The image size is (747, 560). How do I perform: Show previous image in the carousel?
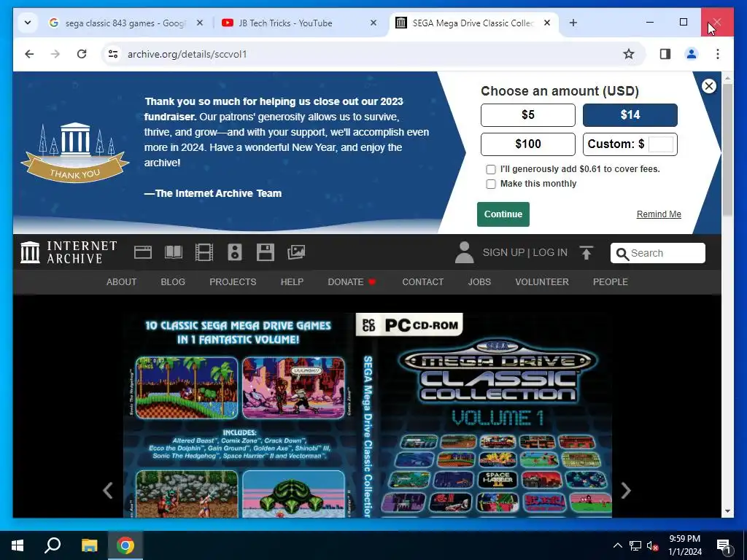point(108,491)
